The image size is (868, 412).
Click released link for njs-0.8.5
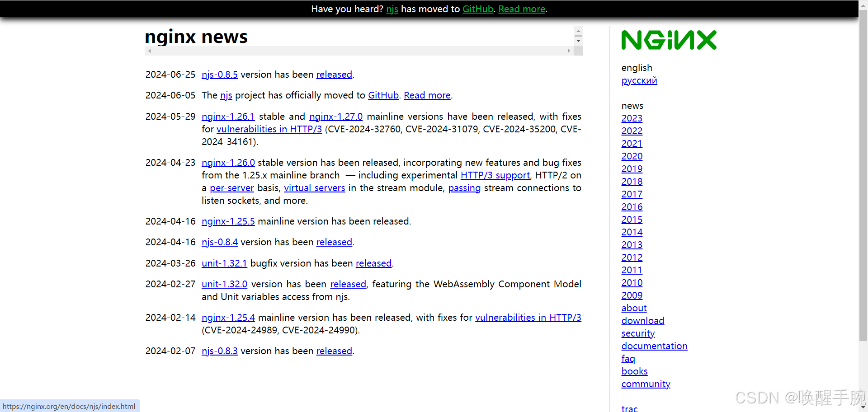pos(334,75)
